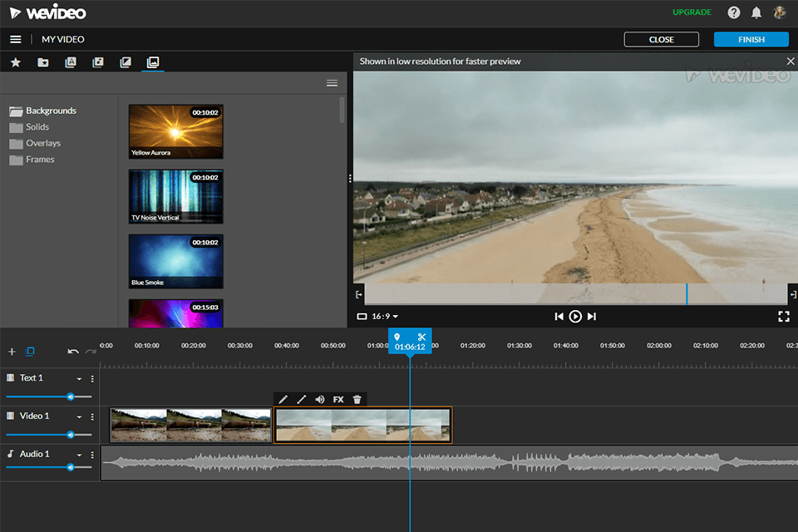Redo the last action

(91, 352)
